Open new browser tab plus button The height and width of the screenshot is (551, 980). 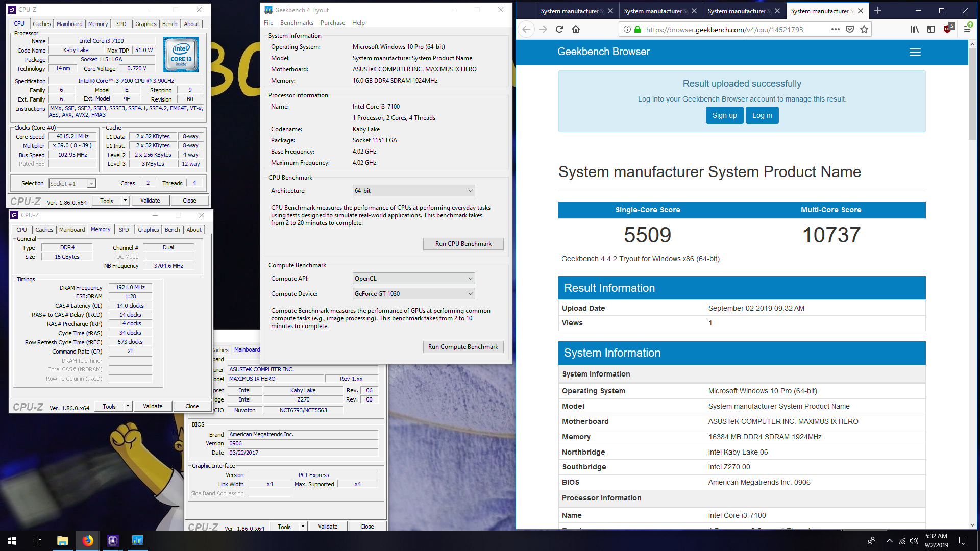point(878,11)
